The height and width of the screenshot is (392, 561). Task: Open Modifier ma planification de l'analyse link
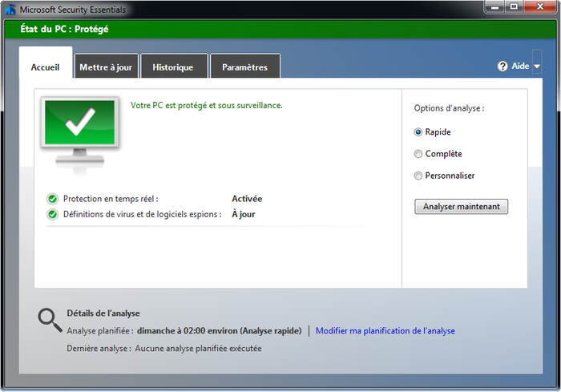(385, 331)
